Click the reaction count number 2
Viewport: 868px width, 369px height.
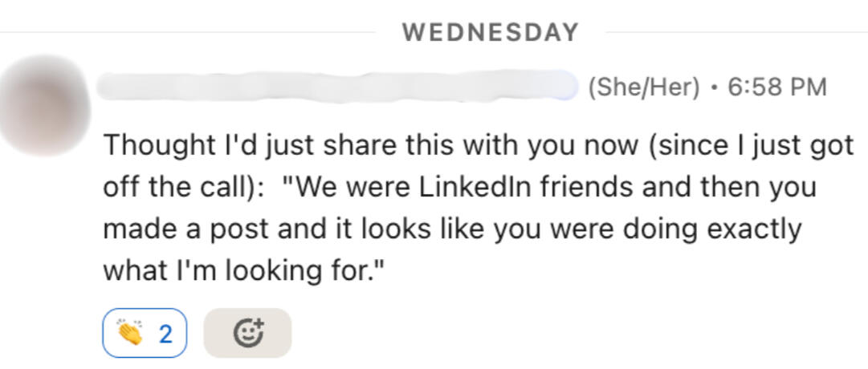[165, 333]
